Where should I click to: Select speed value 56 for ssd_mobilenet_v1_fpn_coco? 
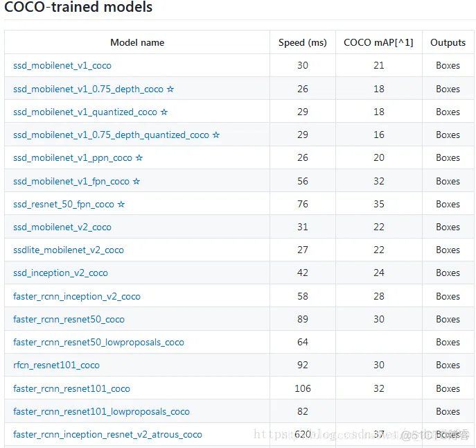click(303, 181)
